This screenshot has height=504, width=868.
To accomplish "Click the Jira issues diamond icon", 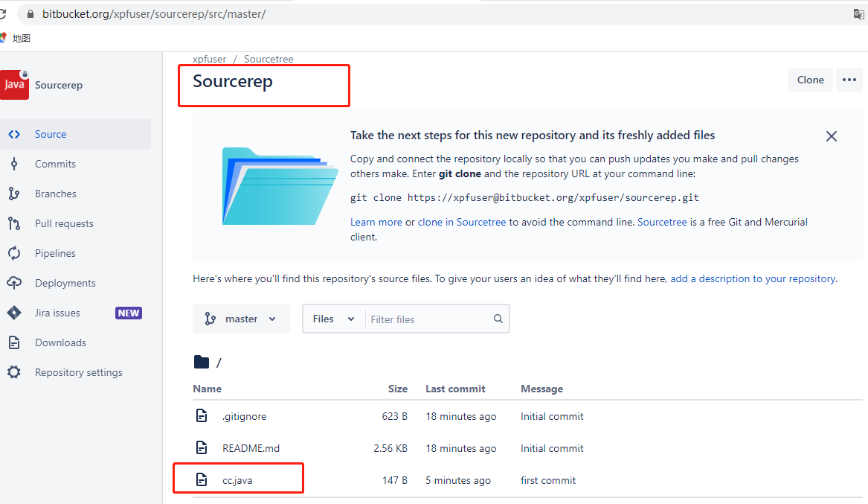I will [14, 313].
